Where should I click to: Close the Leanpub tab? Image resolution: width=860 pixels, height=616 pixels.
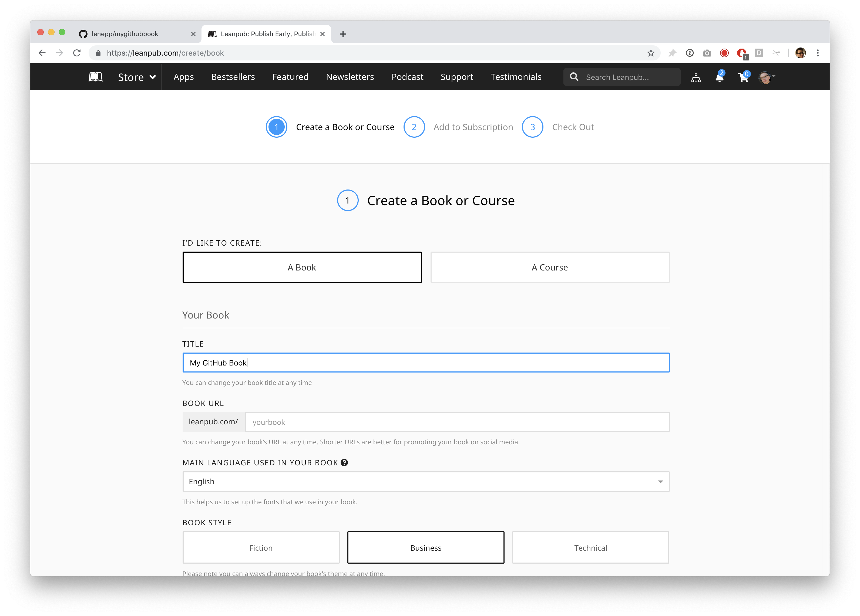(322, 34)
